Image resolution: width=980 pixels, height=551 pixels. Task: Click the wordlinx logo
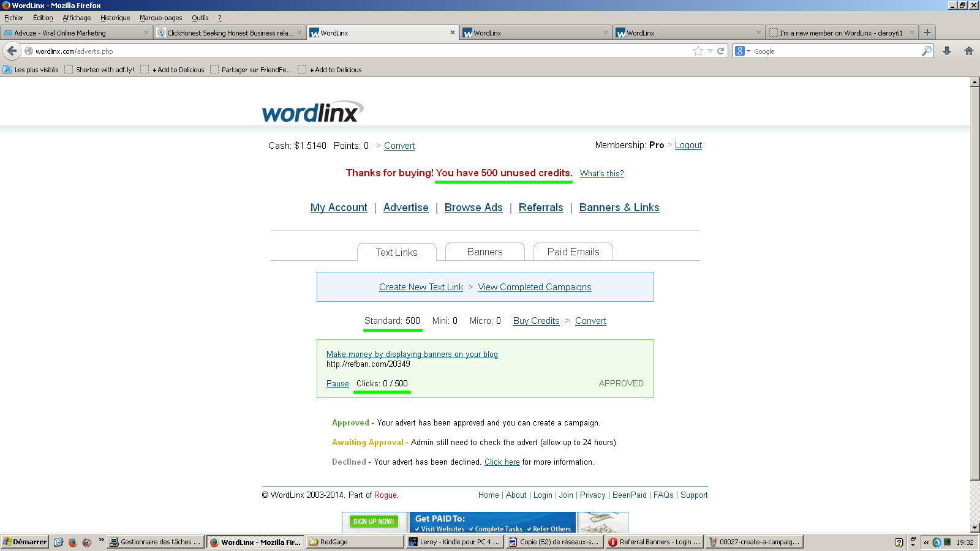pyautogui.click(x=312, y=112)
